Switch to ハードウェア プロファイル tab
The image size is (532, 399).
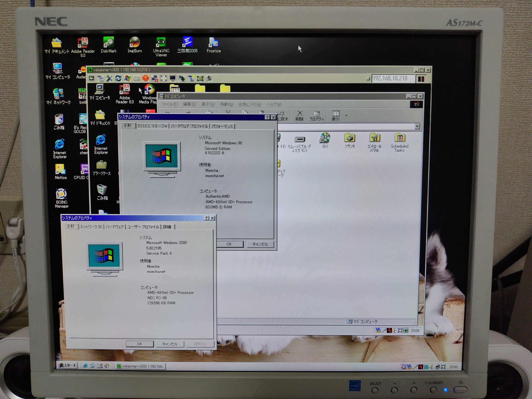189,126
